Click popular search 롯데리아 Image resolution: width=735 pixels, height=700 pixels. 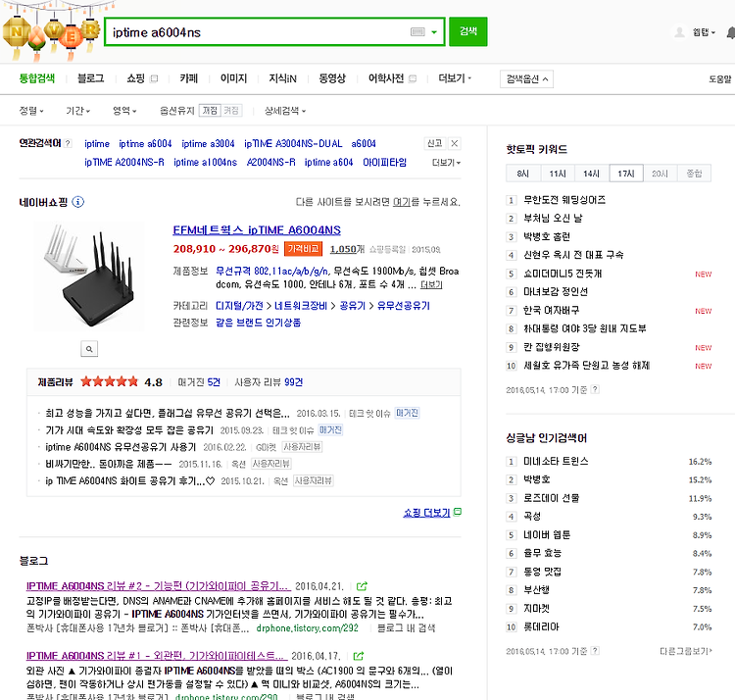[x=541, y=626]
